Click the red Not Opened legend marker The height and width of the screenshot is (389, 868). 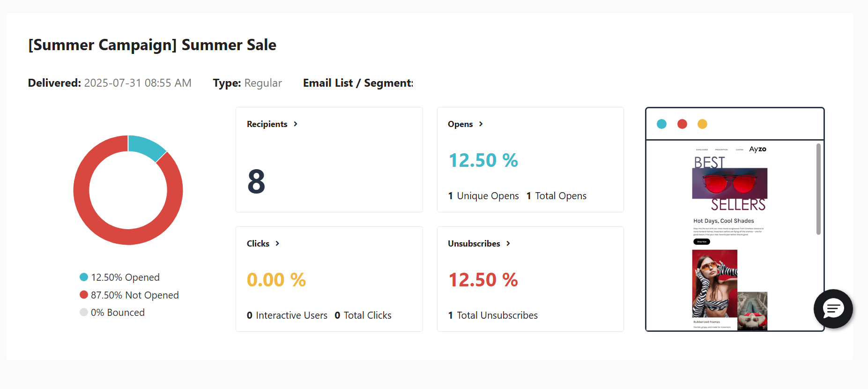[83, 294]
